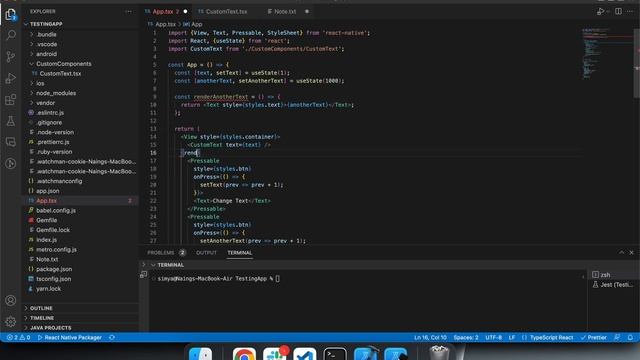Open Accounts icon in activity bar
The width and height of the screenshot is (640, 360).
(11, 300)
